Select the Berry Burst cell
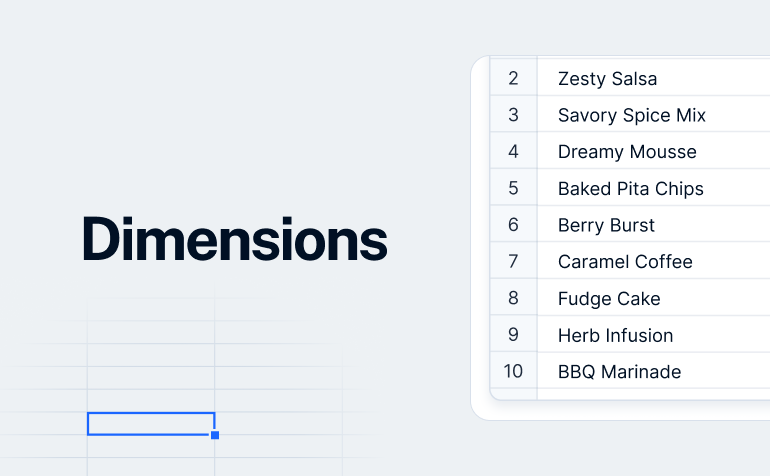 654,224
